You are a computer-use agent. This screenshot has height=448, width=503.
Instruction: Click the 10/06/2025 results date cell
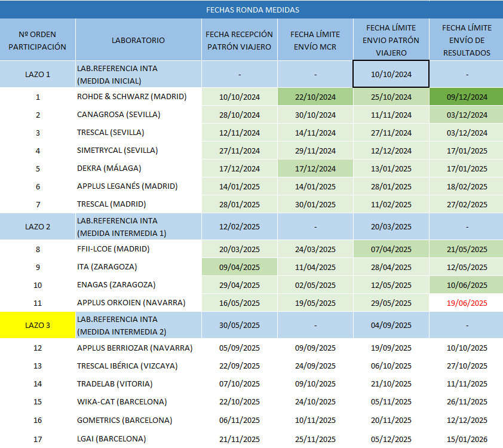point(467,285)
